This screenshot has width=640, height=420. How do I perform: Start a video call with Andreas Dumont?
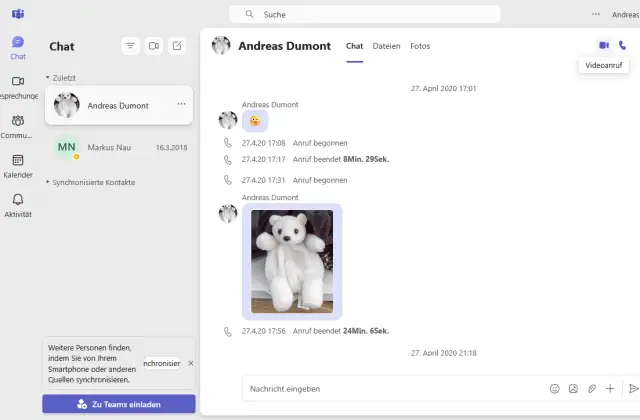604,45
